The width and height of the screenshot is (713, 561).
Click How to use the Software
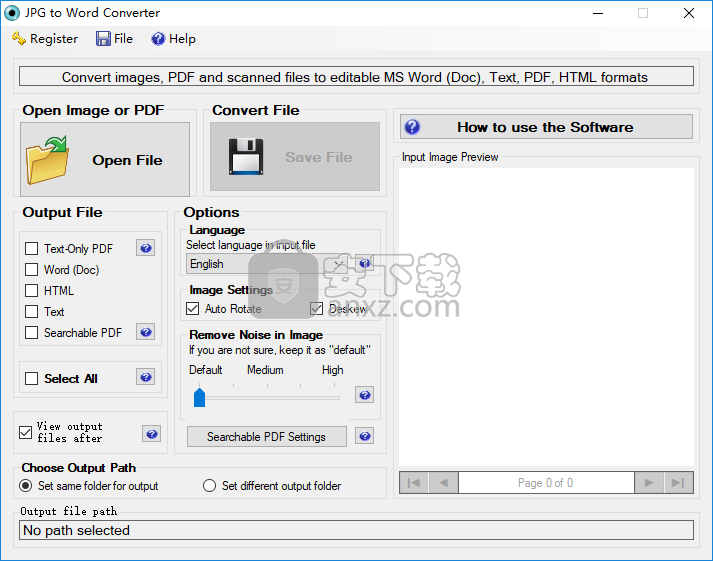click(x=546, y=127)
